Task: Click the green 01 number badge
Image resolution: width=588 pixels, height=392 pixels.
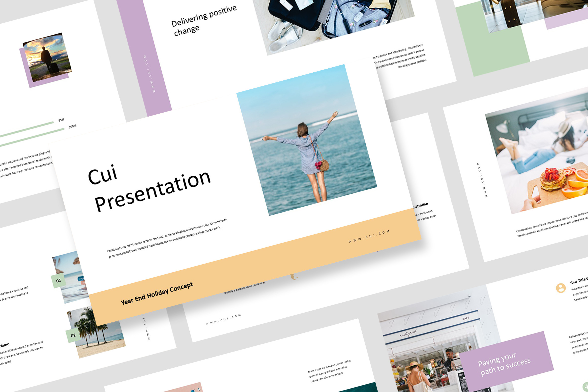Action: (x=59, y=281)
